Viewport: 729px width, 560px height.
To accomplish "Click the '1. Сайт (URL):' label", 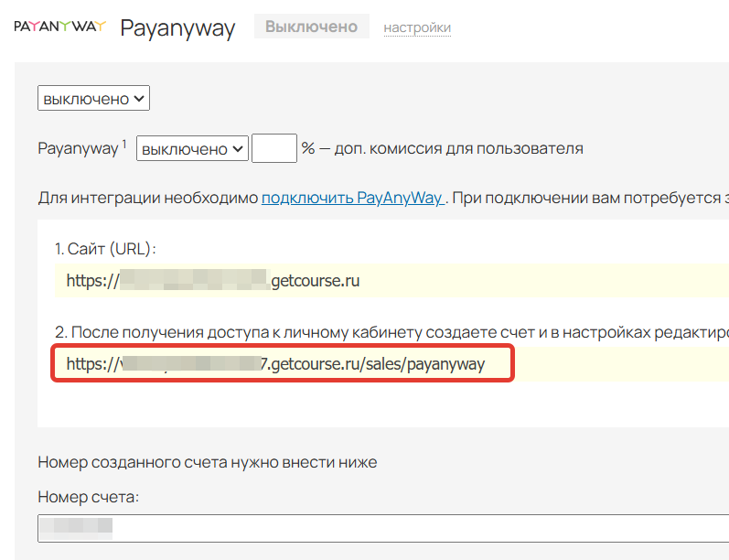I will point(105,249).
